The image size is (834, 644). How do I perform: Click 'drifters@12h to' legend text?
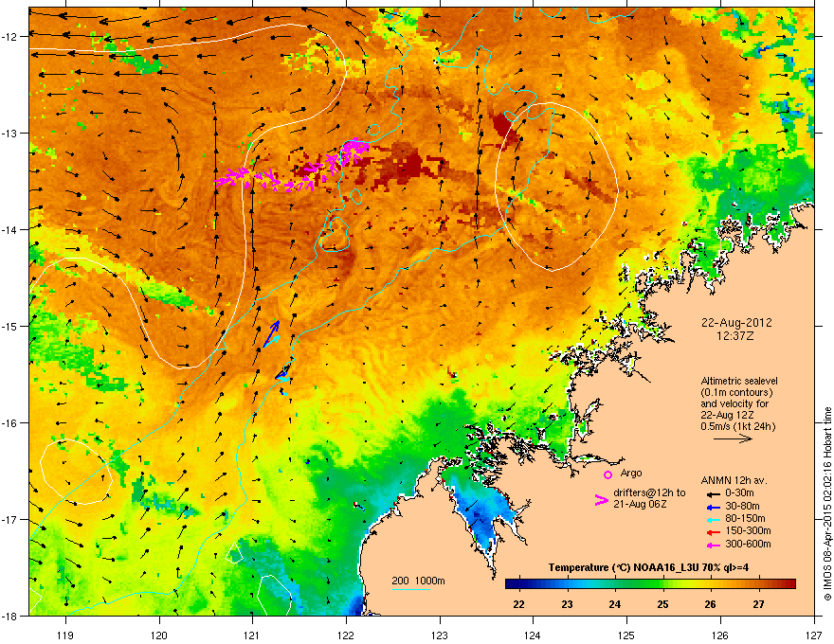click(649, 493)
